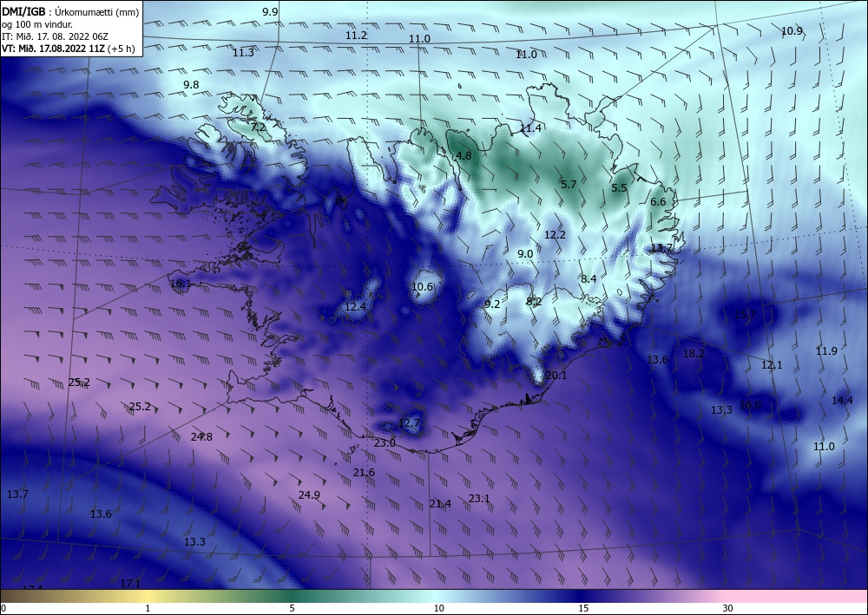Viewport: 868px width, 615px height.
Task: Click the color scale tick label 1
Action: click(148, 609)
